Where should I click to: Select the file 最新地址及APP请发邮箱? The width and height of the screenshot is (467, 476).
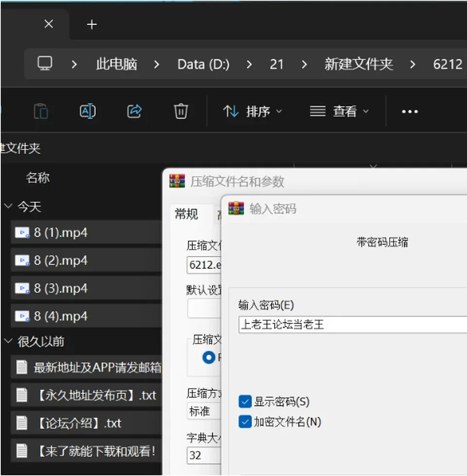[86, 367]
